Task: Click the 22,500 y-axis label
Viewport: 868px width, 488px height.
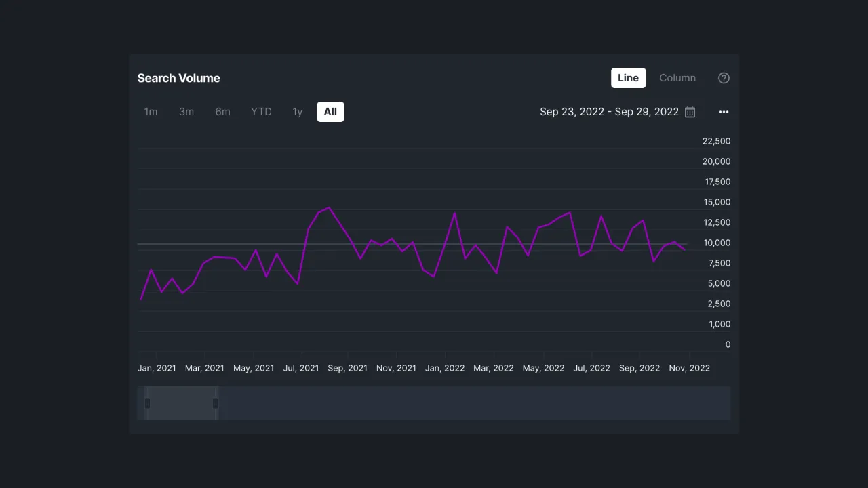Action: 716,141
